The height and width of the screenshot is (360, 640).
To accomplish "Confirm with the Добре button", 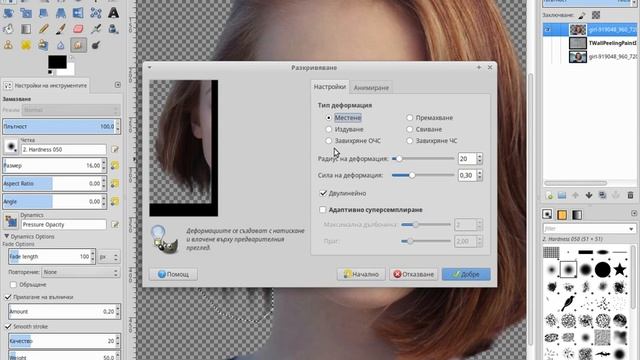I will (466, 274).
